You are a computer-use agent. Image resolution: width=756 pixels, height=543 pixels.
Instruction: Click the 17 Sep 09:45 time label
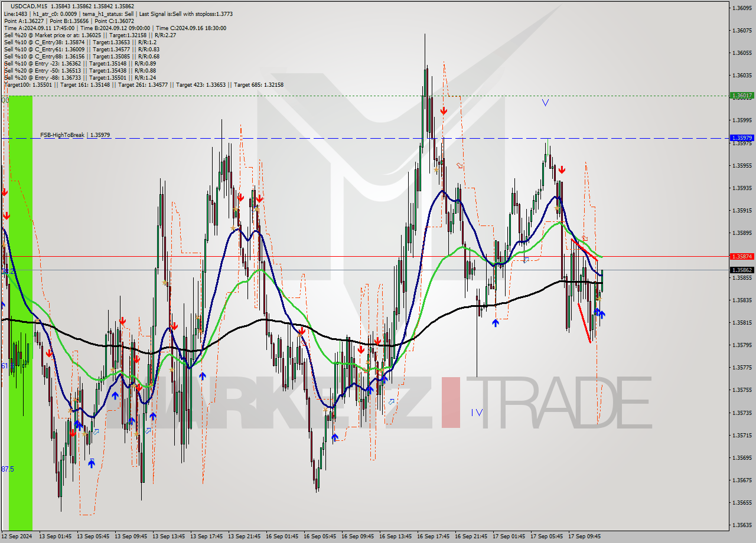point(584,537)
